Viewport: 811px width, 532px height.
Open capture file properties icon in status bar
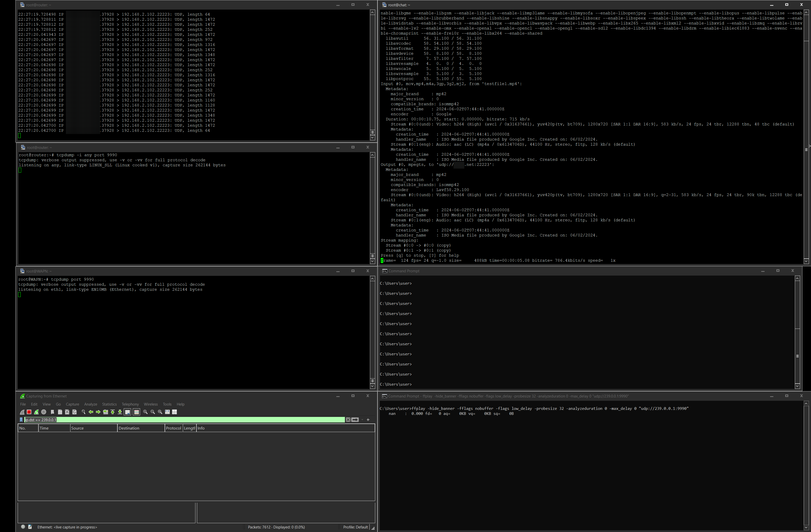pyautogui.click(x=30, y=526)
